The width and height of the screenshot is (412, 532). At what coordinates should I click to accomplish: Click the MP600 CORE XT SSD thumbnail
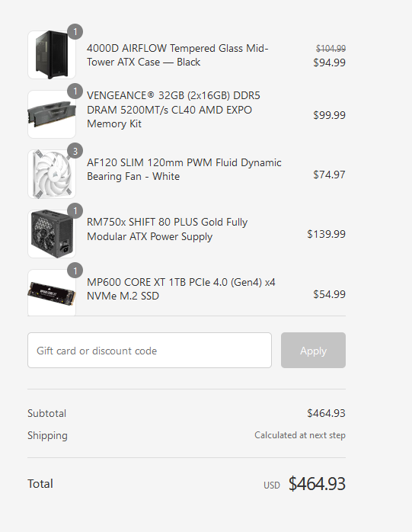52,293
